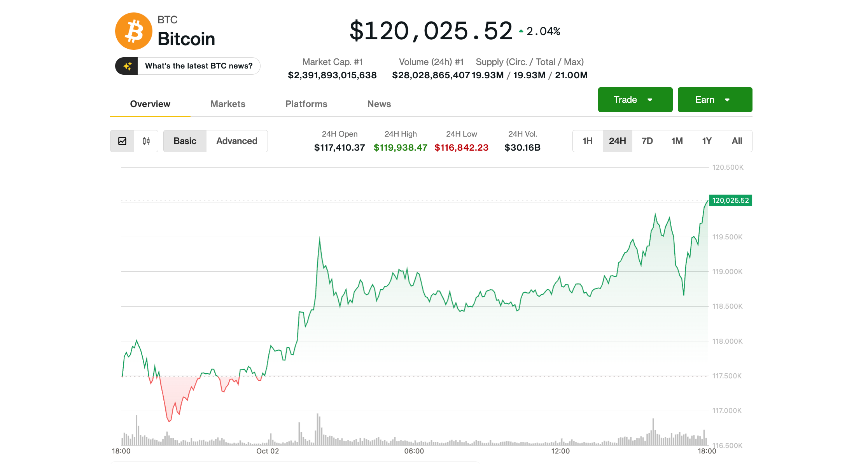Select the line chart view icon
Image resolution: width=868 pixels, height=464 pixels.
click(x=122, y=141)
